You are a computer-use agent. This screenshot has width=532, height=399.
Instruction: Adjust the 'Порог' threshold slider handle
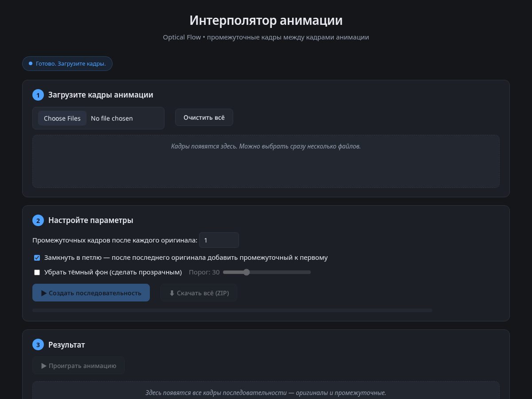247,272
